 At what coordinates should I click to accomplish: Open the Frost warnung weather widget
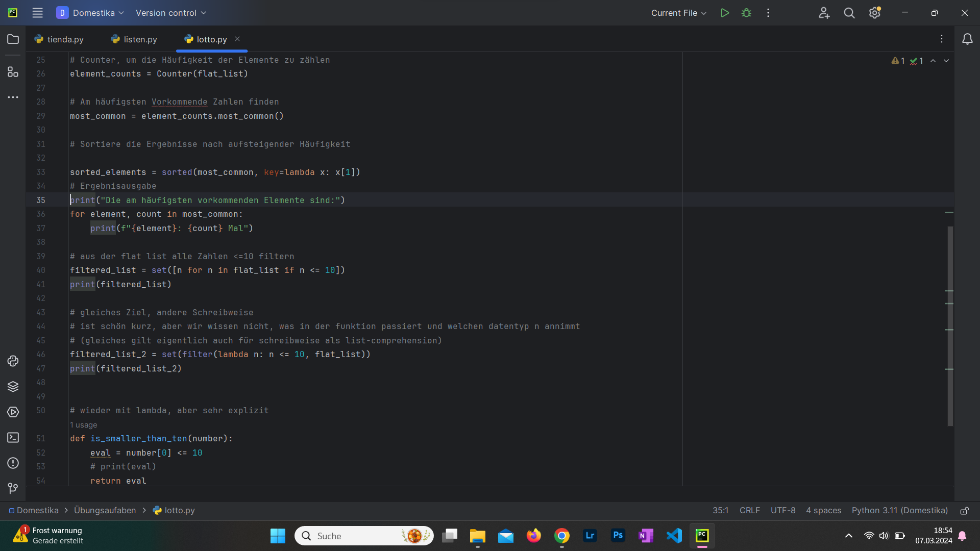pyautogui.click(x=49, y=536)
